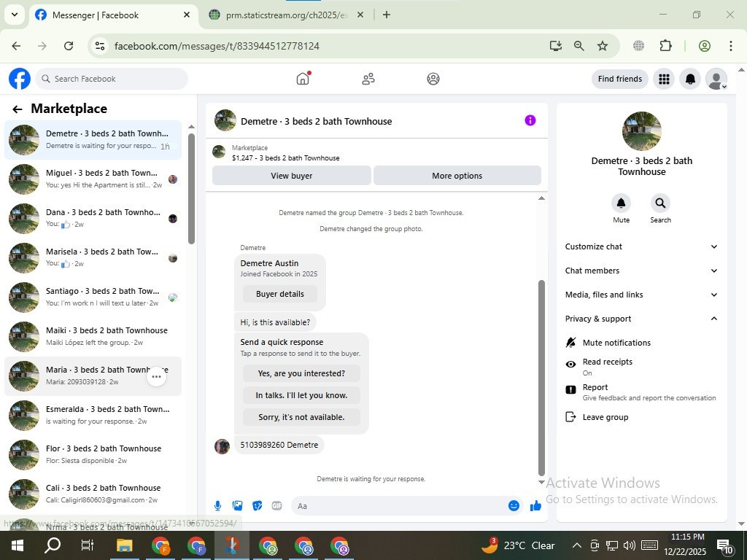Open the taskbar volume speaker icon

[x=630, y=545]
